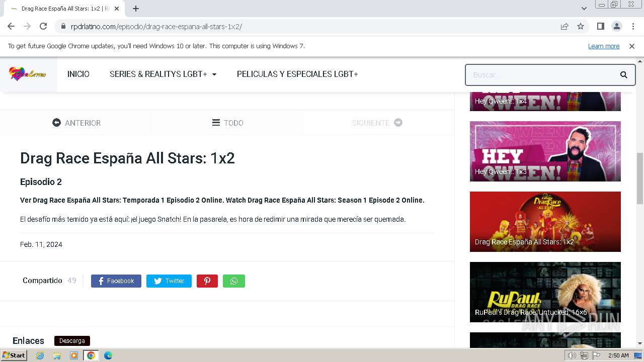
Task: Share via the Pinterest icon
Action: tap(207, 281)
